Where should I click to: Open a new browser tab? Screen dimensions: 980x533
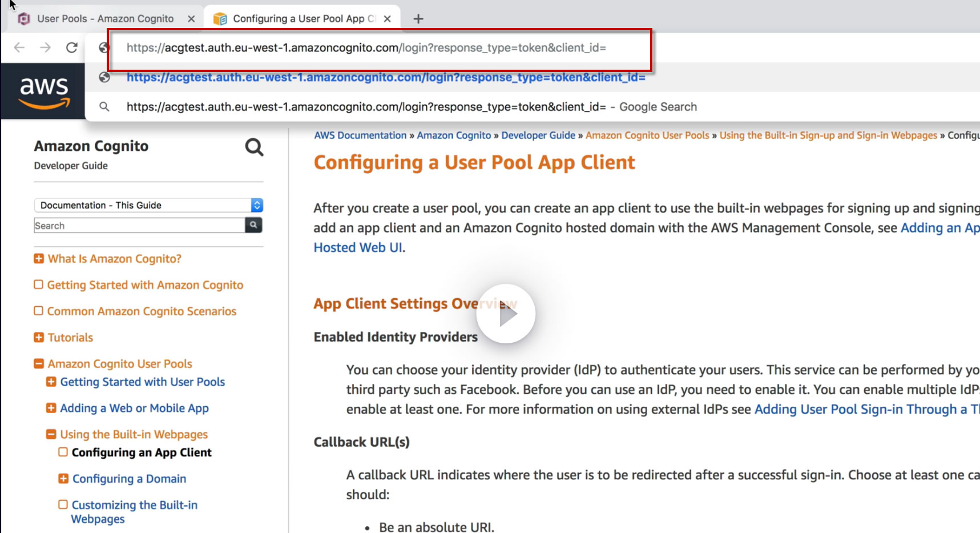[418, 19]
